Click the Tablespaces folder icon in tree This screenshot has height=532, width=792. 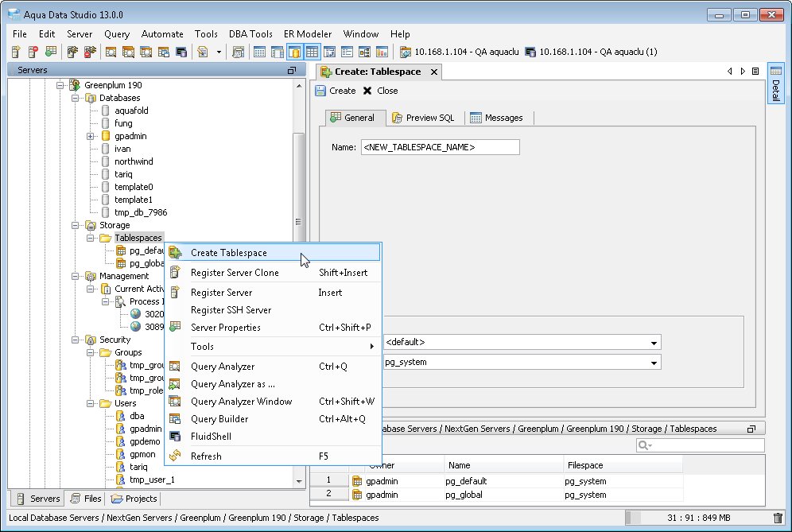(106, 238)
